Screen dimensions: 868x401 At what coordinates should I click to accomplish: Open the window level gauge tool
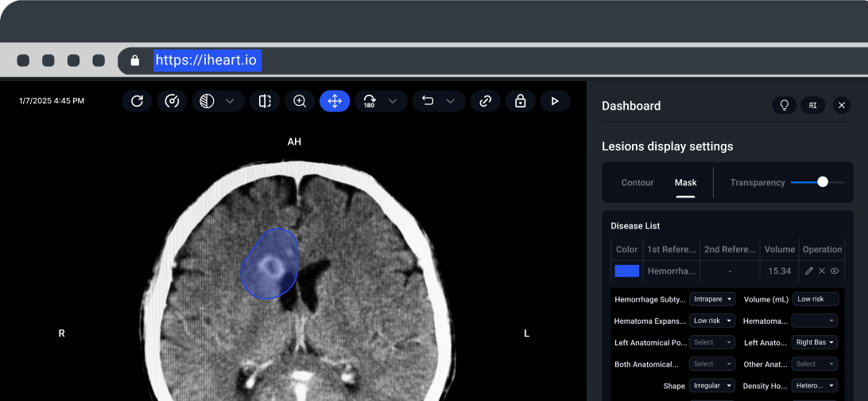pos(172,101)
